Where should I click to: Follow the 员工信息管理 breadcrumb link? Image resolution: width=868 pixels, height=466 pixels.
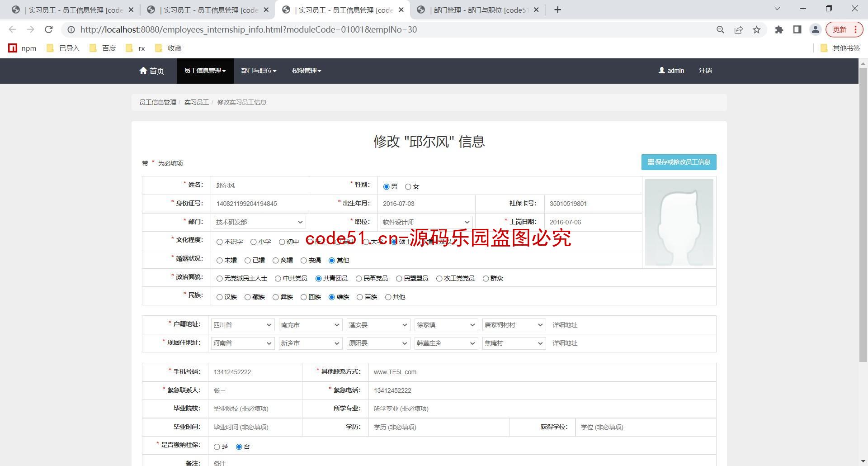pos(158,102)
